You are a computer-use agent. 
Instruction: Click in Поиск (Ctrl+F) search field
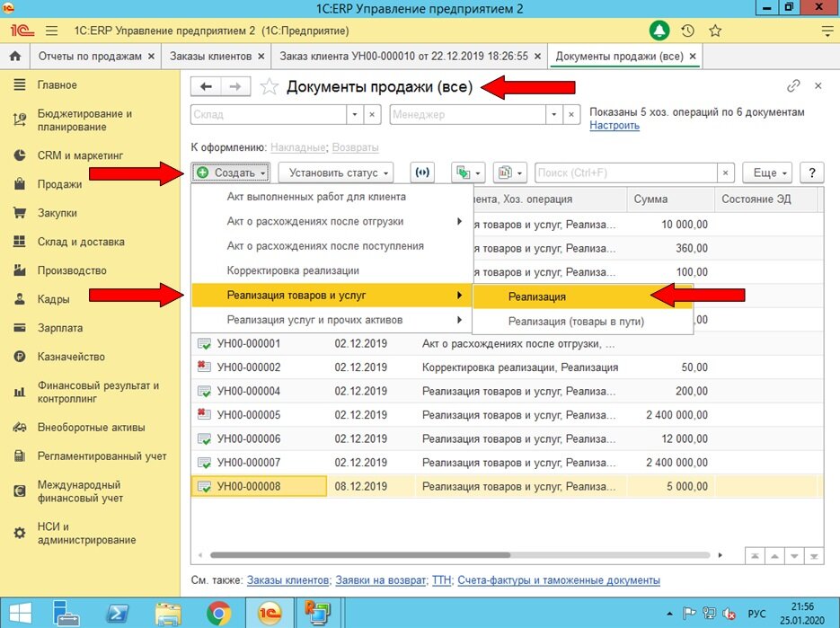click(x=625, y=172)
